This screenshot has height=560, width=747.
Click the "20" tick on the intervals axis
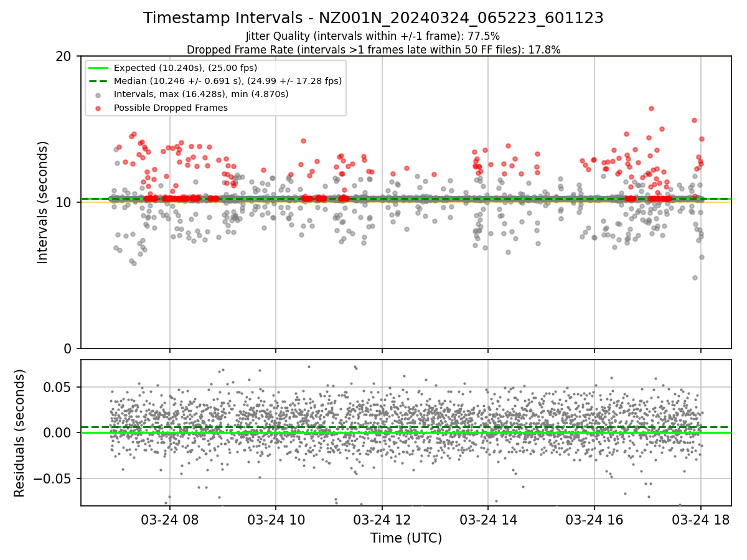[x=63, y=56]
